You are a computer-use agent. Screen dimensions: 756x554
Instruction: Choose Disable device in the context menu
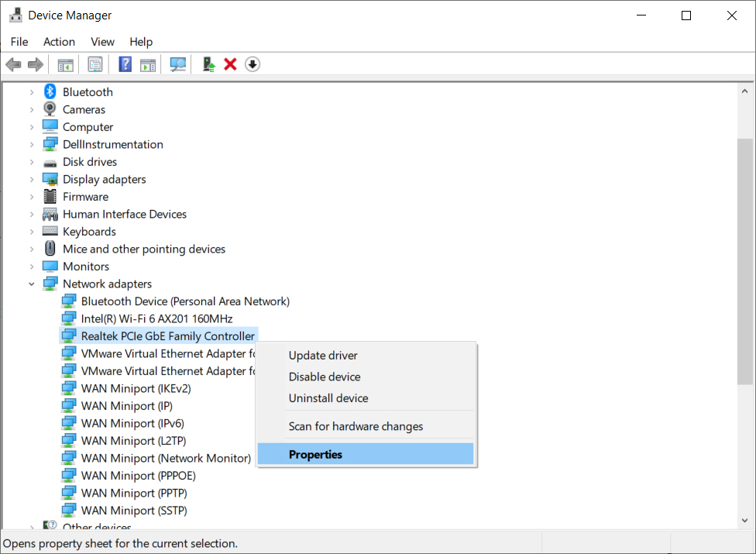(366, 377)
